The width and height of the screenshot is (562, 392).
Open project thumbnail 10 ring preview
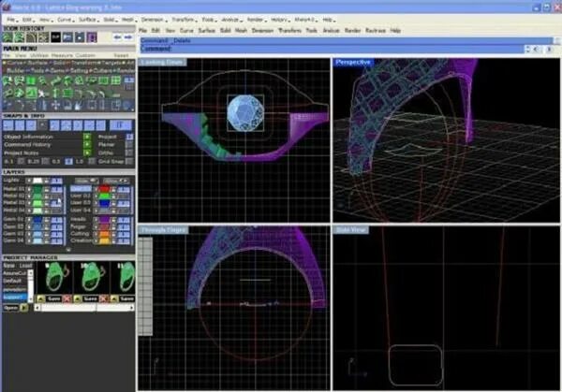click(91, 278)
